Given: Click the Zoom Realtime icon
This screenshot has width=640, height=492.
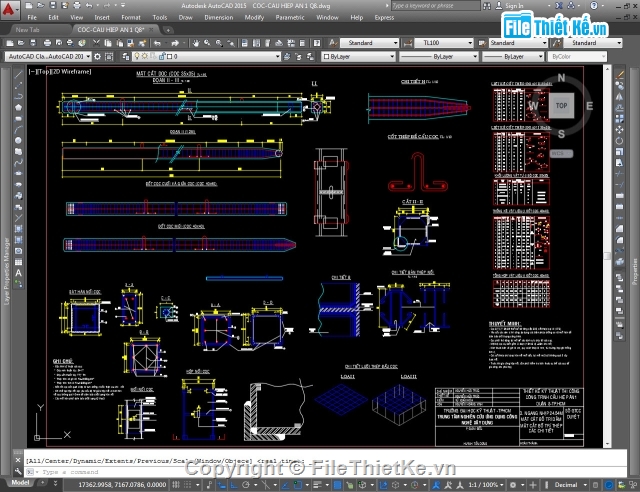Looking at the screenshot, I should pyautogui.click(x=207, y=43).
